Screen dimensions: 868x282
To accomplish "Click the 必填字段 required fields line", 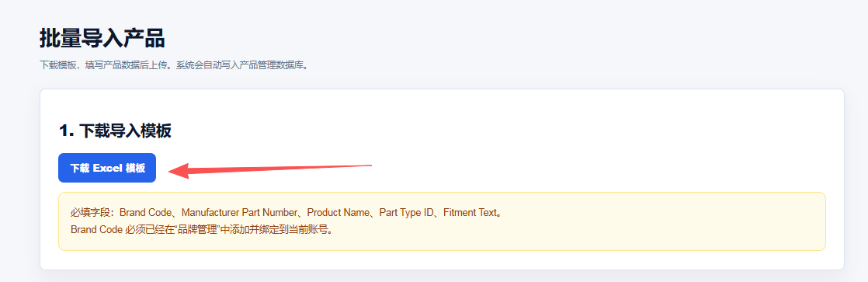I will (x=286, y=213).
